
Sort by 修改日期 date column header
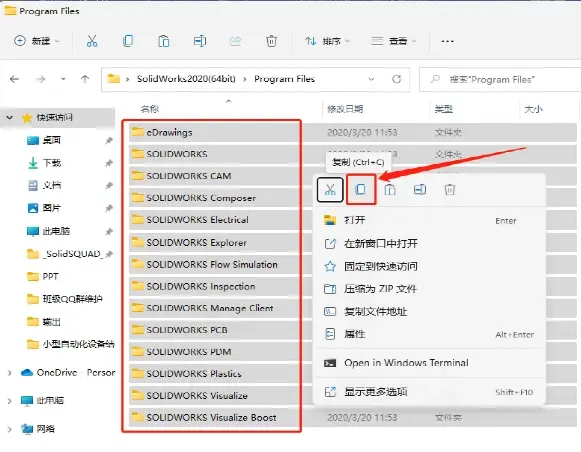tap(345, 109)
